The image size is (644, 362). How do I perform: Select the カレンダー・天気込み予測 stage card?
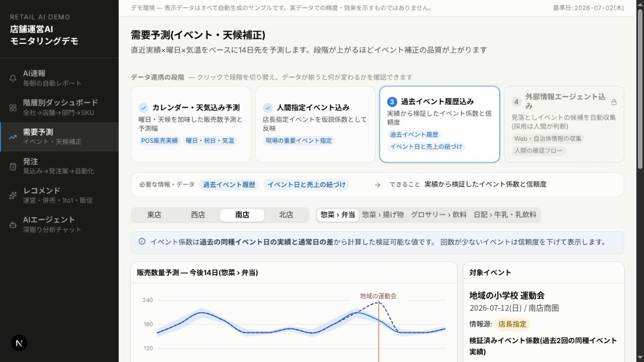(x=191, y=124)
